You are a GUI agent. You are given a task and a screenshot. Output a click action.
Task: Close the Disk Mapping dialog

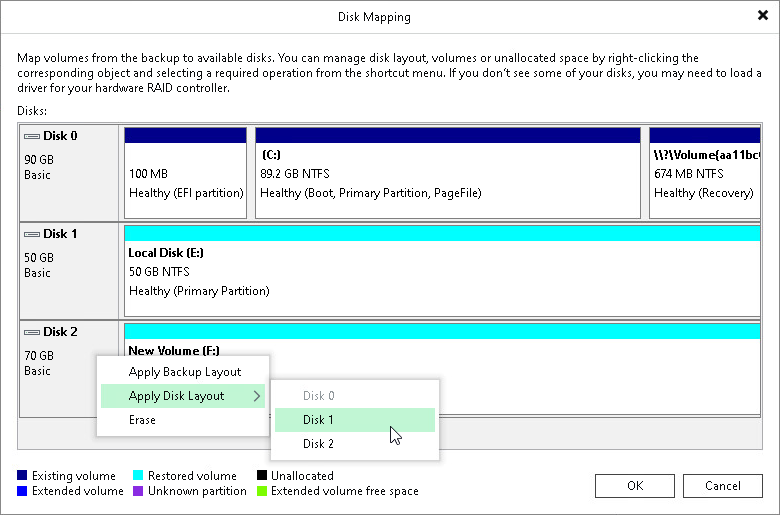tap(763, 15)
